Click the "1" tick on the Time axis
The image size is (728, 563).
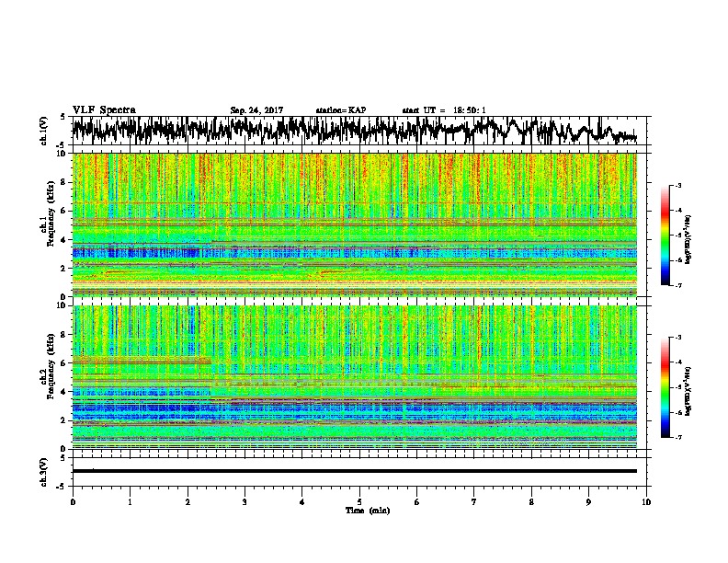[130, 502]
